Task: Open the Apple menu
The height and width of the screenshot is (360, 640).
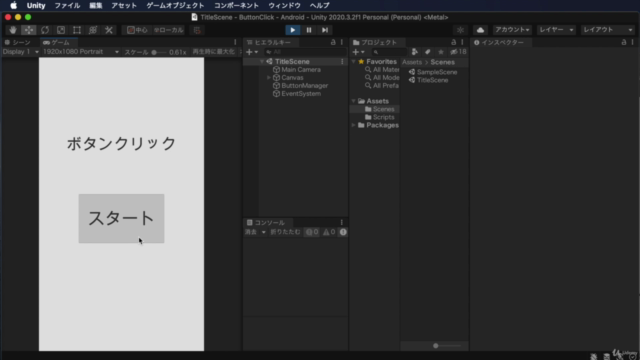Action: pos(13,5)
